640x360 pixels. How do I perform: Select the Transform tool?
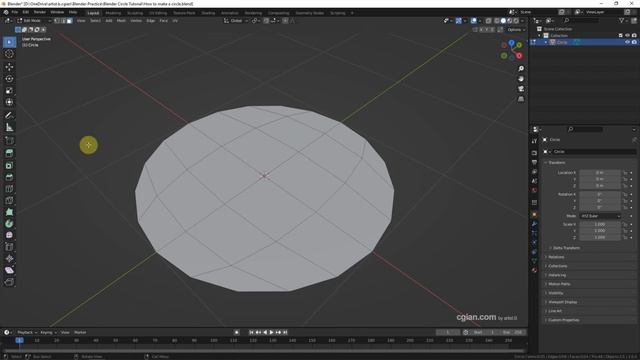(9, 102)
